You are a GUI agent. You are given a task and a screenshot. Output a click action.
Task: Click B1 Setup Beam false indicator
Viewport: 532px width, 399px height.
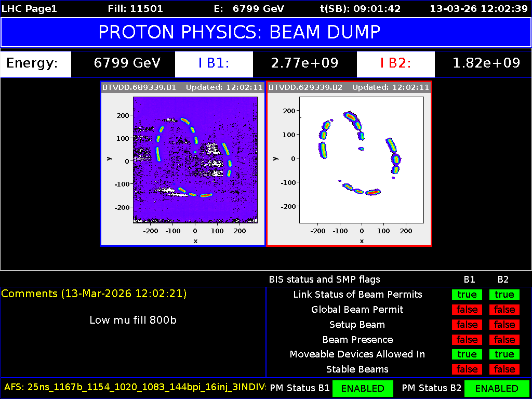point(467,325)
